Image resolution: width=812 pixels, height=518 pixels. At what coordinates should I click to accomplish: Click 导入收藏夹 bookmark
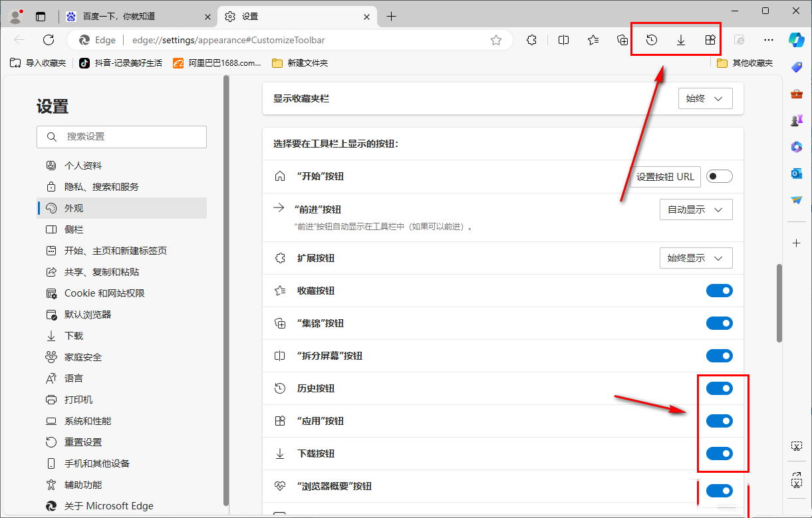pos(38,63)
